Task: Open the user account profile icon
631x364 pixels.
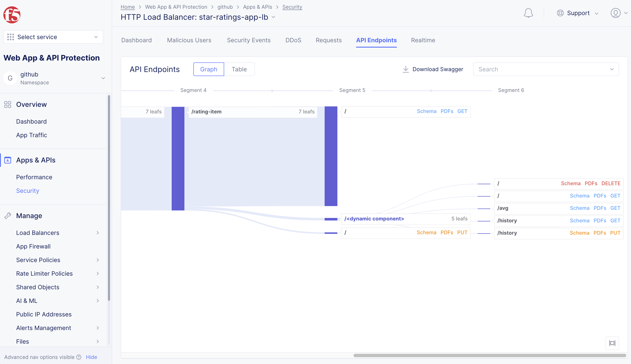Action: click(x=615, y=13)
